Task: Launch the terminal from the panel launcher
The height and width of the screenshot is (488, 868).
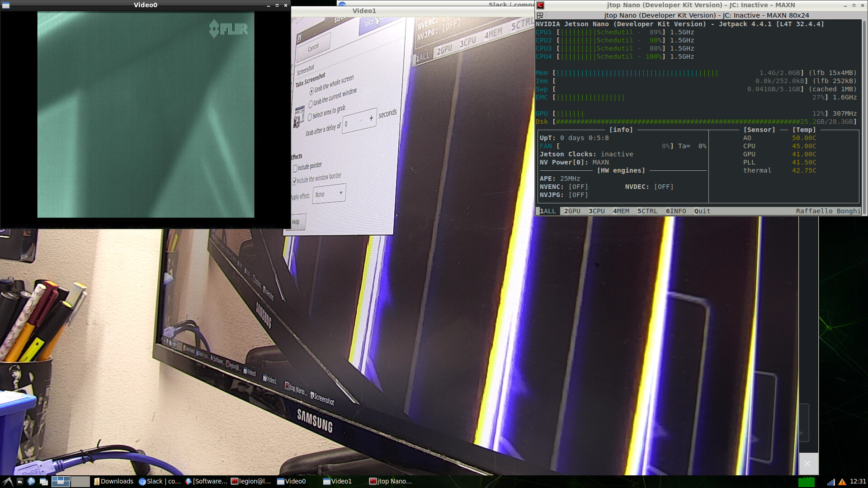Action: [x=19, y=482]
